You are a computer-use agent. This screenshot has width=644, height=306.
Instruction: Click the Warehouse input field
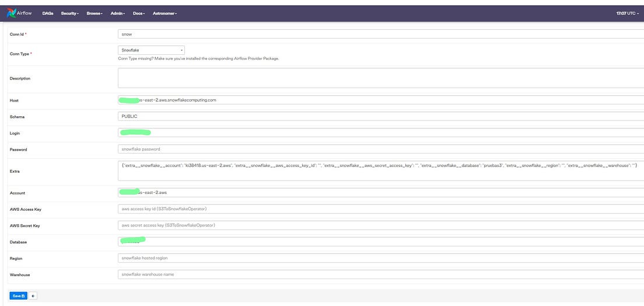pyautogui.click(x=381, y=274)
